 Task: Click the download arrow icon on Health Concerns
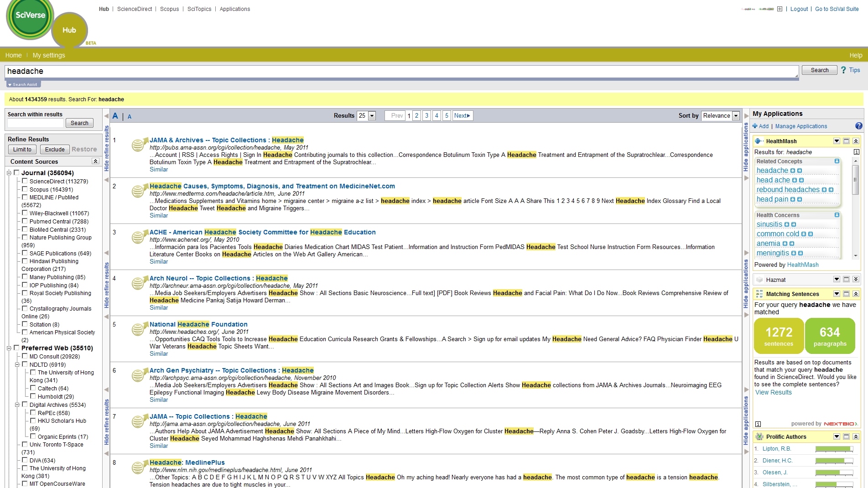(x=837, y=215)
